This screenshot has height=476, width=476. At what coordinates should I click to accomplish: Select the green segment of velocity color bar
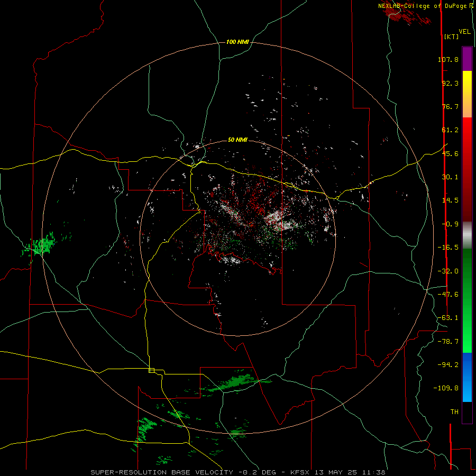pos(467,301)
